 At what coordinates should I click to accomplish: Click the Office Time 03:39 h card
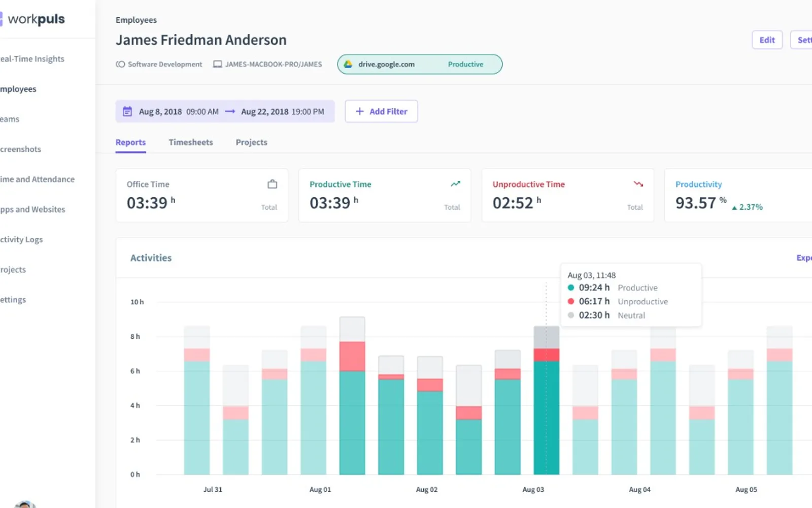pyautogui.click(x=202, y=196)
